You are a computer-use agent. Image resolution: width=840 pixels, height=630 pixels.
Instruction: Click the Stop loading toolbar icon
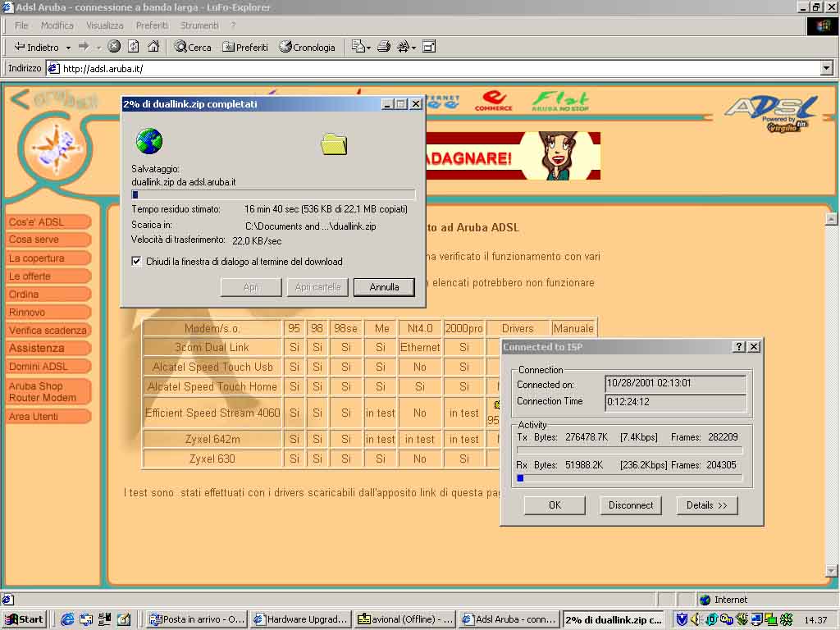(114, 47)
